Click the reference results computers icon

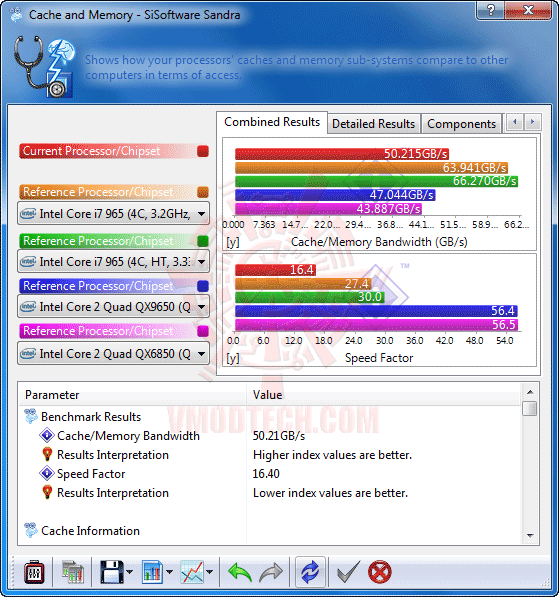(72, 571)
